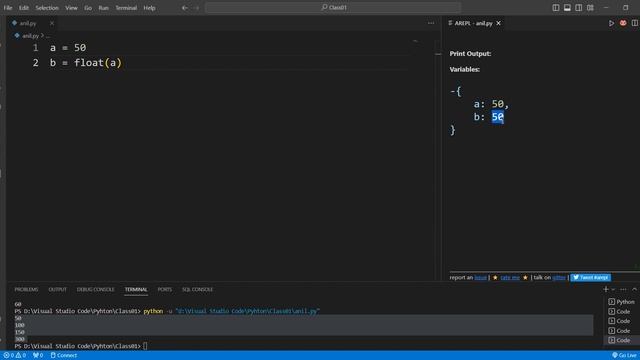Close the anil.py editor tab
Viewport: 640px width, 360px height.
click(52, 23)
